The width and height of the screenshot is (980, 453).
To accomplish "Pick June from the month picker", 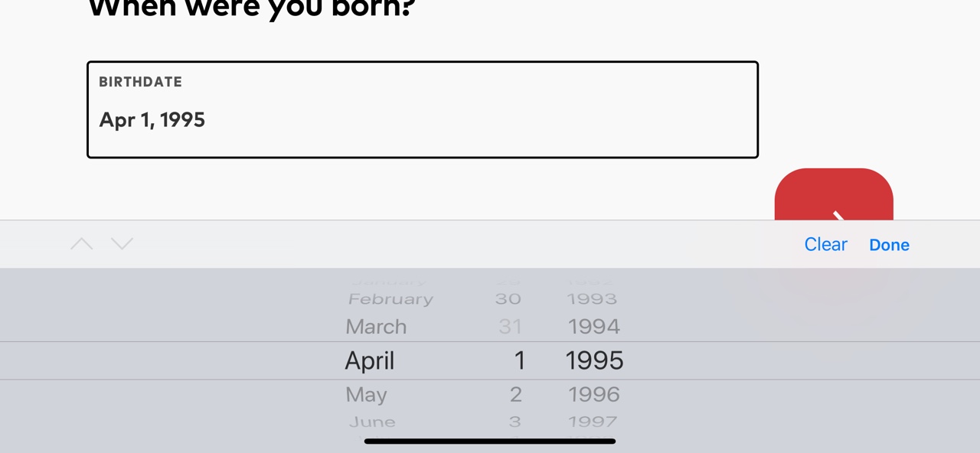I will (x=372, y=422).
